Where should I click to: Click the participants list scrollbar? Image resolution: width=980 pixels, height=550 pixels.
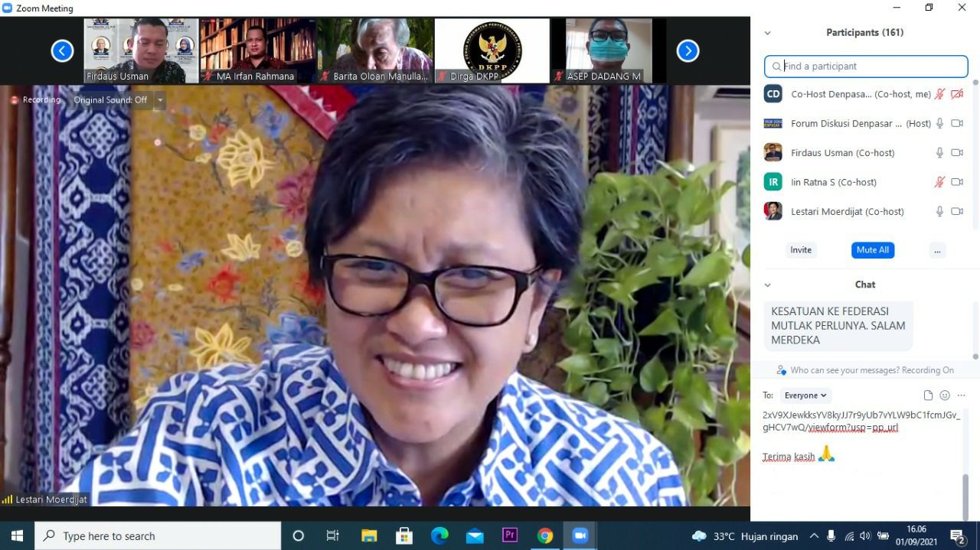coord(975,153)
